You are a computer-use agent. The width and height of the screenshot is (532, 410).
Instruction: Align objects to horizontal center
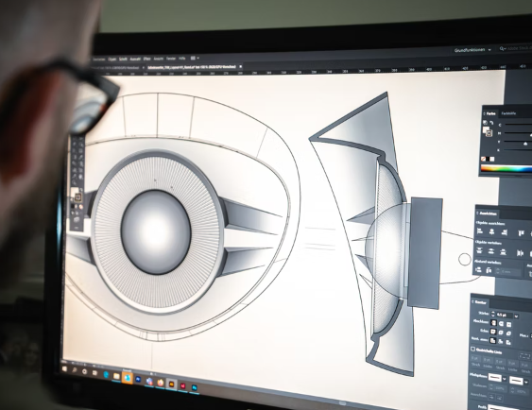491,232
